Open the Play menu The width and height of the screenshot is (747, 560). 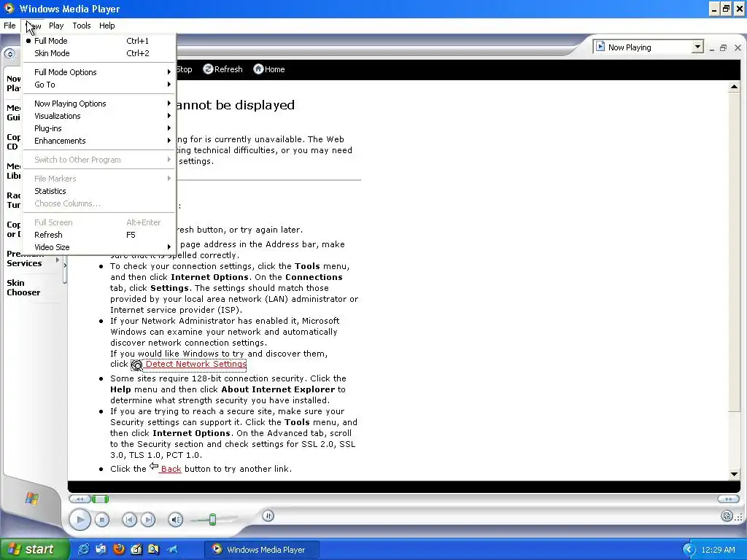(55, 26)
